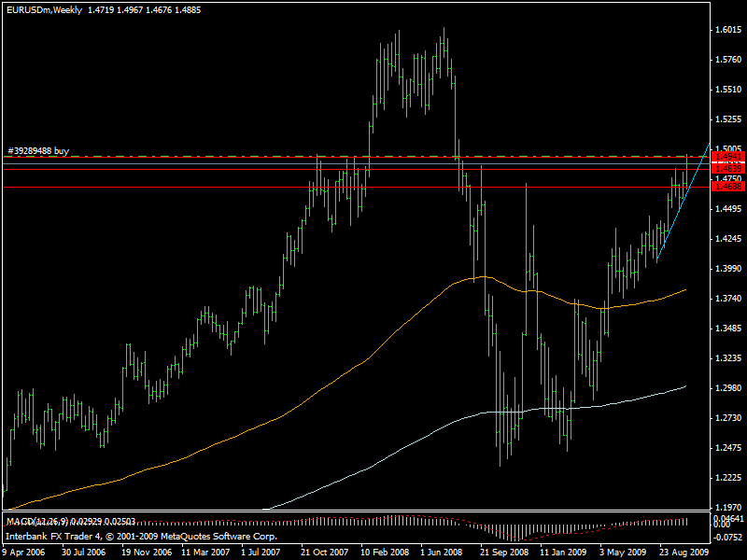
Task: Click the 1.2225 price on the axis
Action: tap(727, 478)
